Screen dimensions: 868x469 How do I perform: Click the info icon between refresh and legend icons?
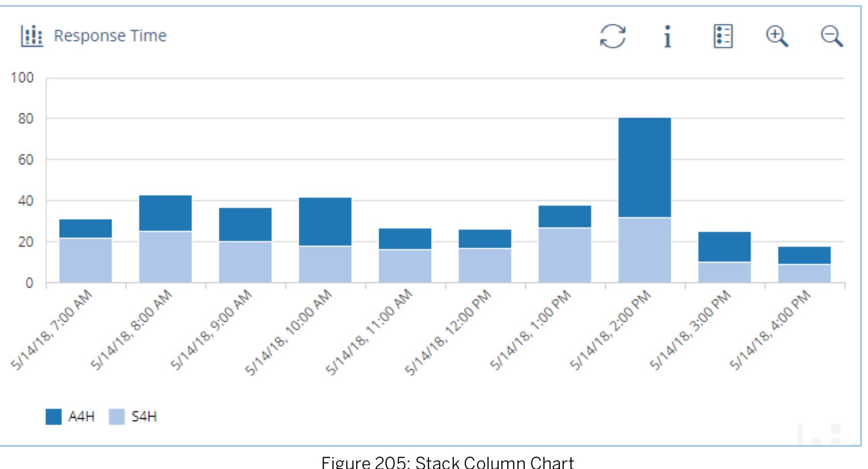pyautogui.click(x=668, y=36)
